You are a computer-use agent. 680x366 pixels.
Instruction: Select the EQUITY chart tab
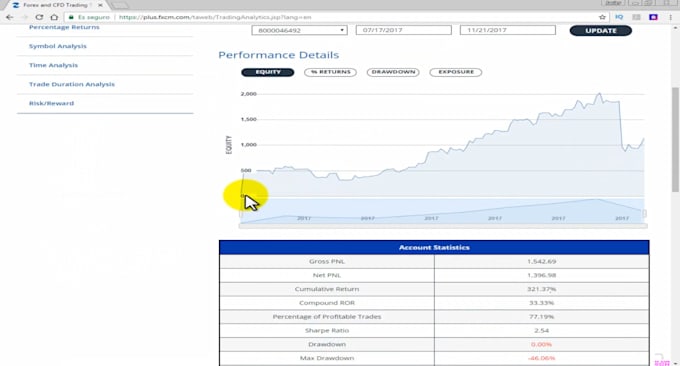268,72
